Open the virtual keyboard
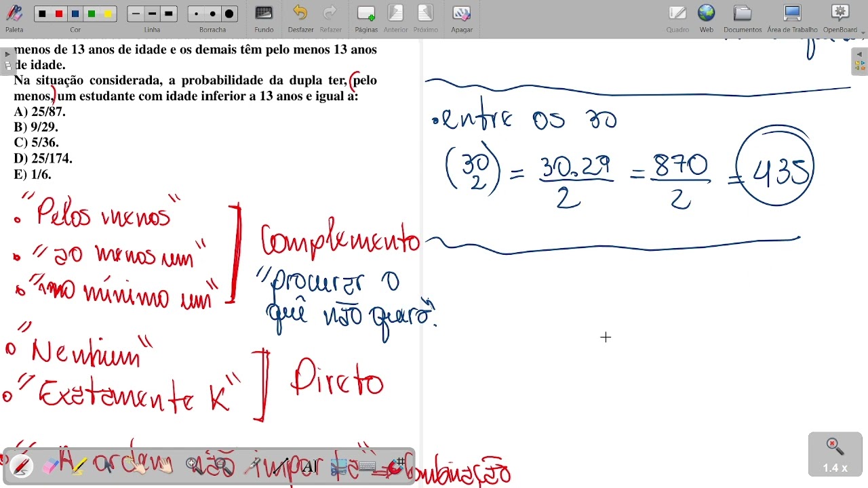Viewport: 868px width, 488px height. click(x=368, y=466)
